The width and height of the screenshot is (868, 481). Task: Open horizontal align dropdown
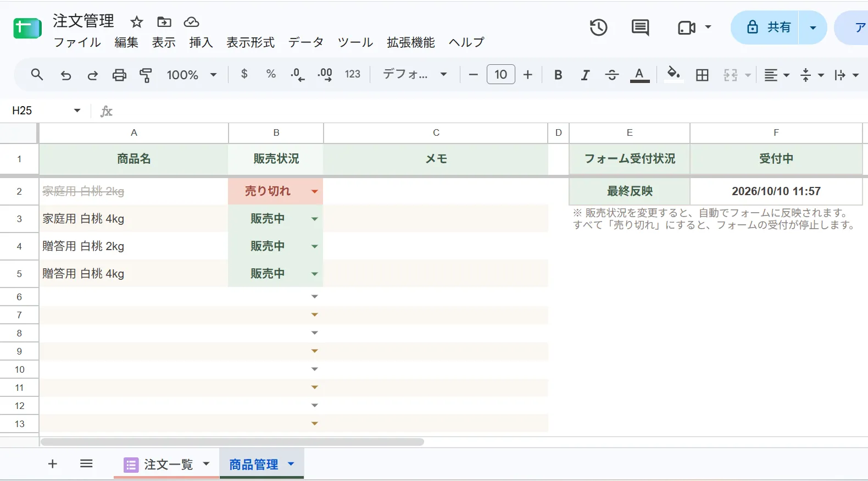777,75
